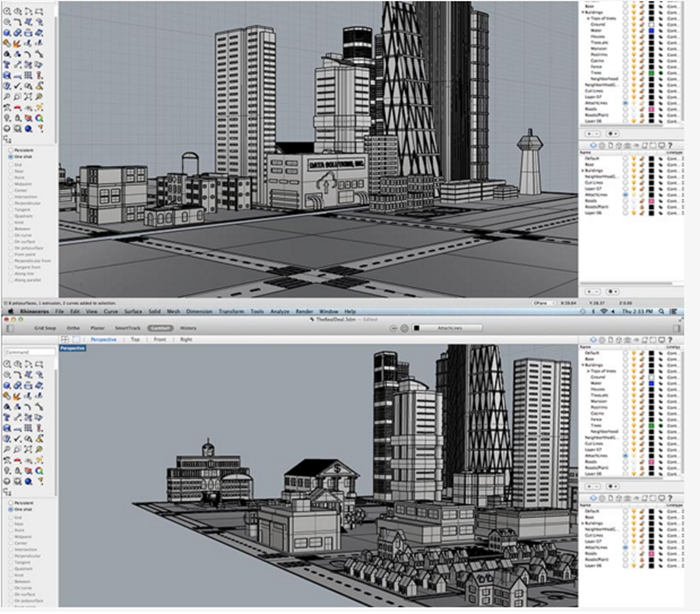The image size is (700, 614).
Task: Switch to the Top viewport tab
Action: pyautogui.click(x=135, y=339)
